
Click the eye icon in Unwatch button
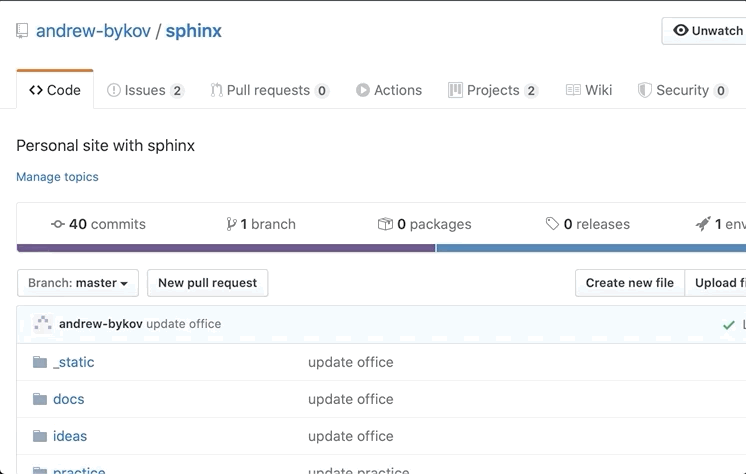click(681, 30)
